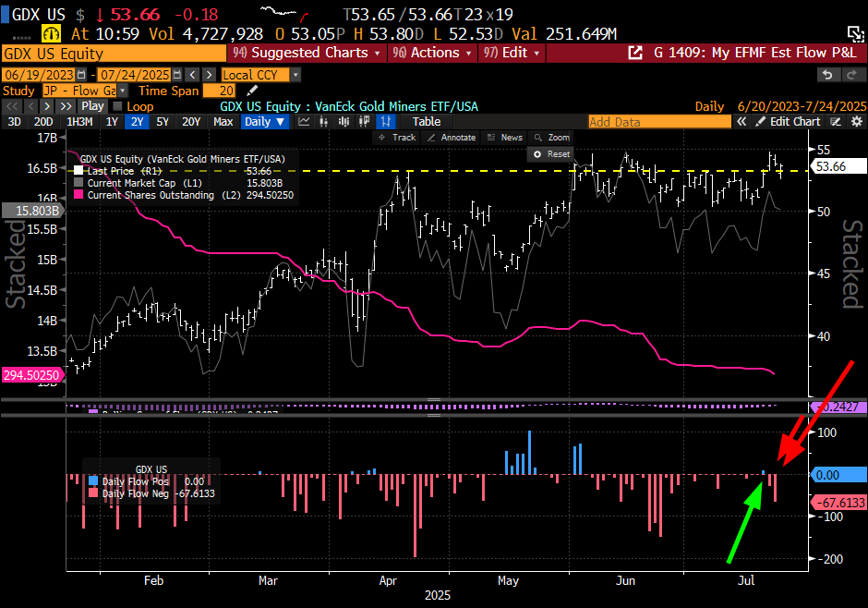This screenshot has height=608, width=868.
Task: Click the -67.6133 daily flow axis label
Action: click(x=838, y=503)
